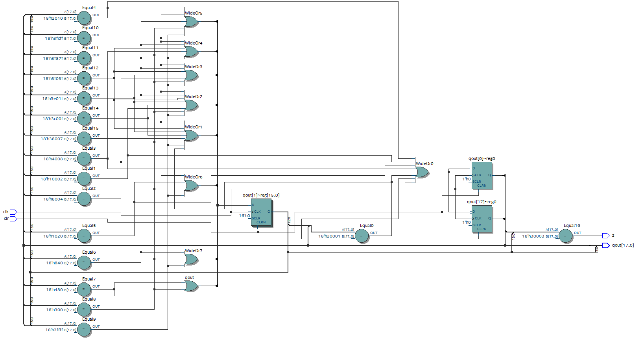
Task: Select the WideOr7 OR gate
Action: [191, 259]
